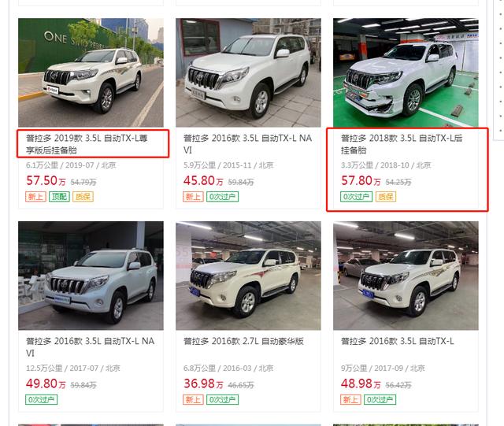Open the 2016款 3.5L 自动TX-L listing at 48.98万
This screenshot has width=504, height=426.
398,341
